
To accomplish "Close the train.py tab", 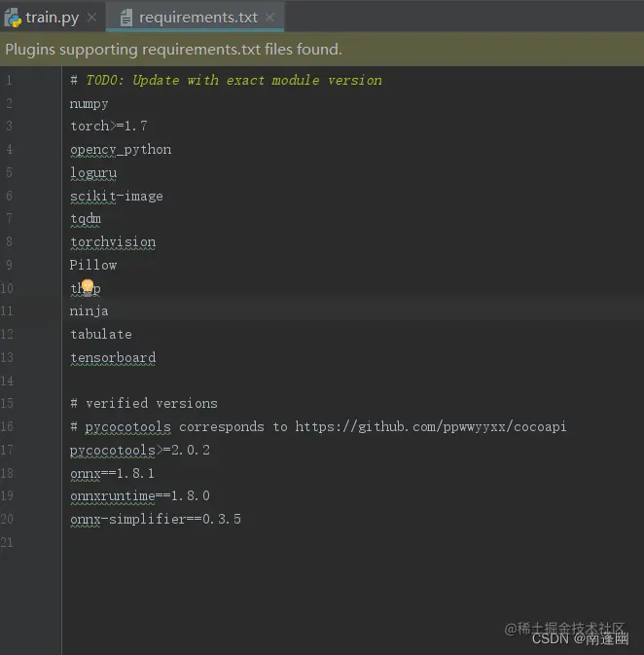I will tap(91, 18).
